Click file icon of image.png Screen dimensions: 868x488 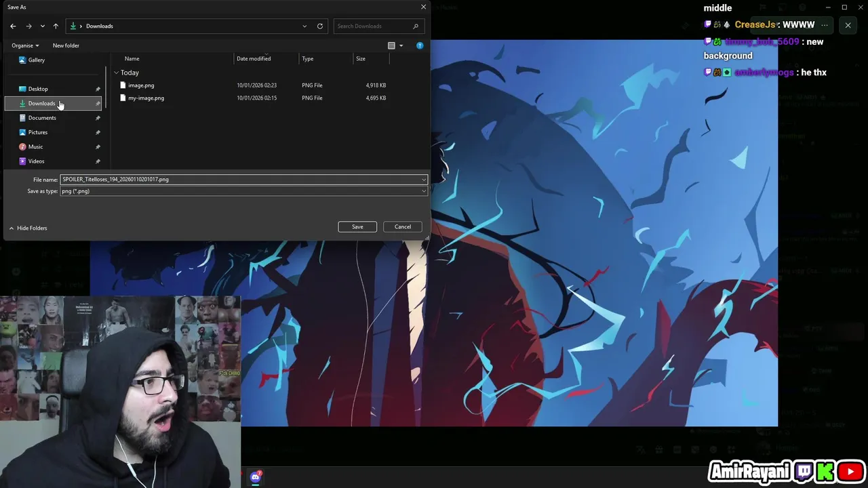123,85
